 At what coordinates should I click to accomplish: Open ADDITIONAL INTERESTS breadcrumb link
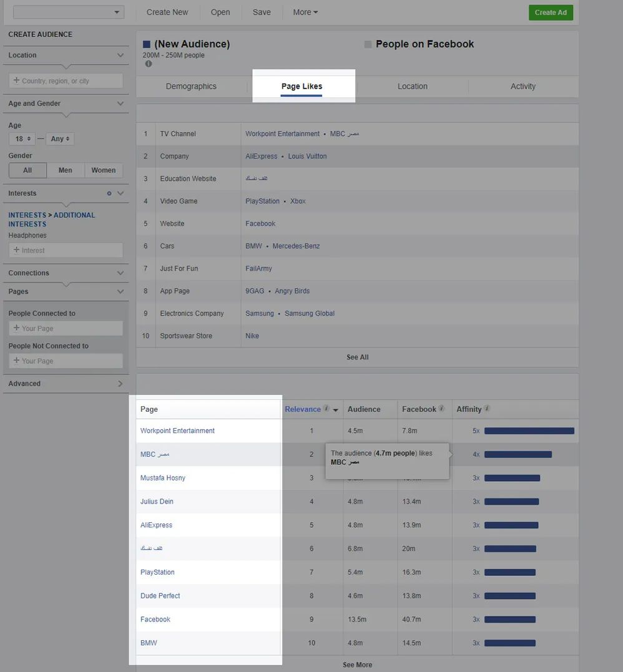click(51, 220)
